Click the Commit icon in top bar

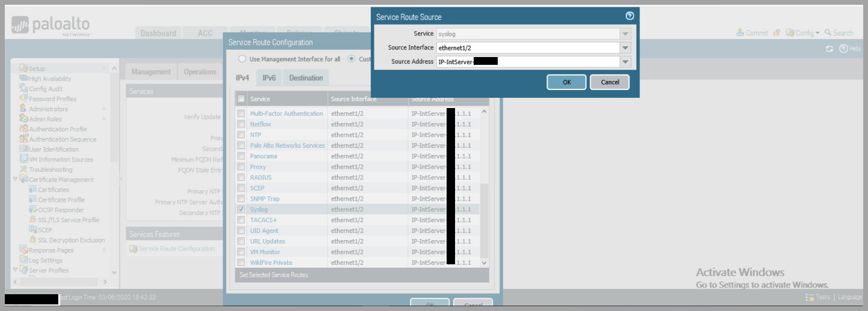(x=740, y=32)
